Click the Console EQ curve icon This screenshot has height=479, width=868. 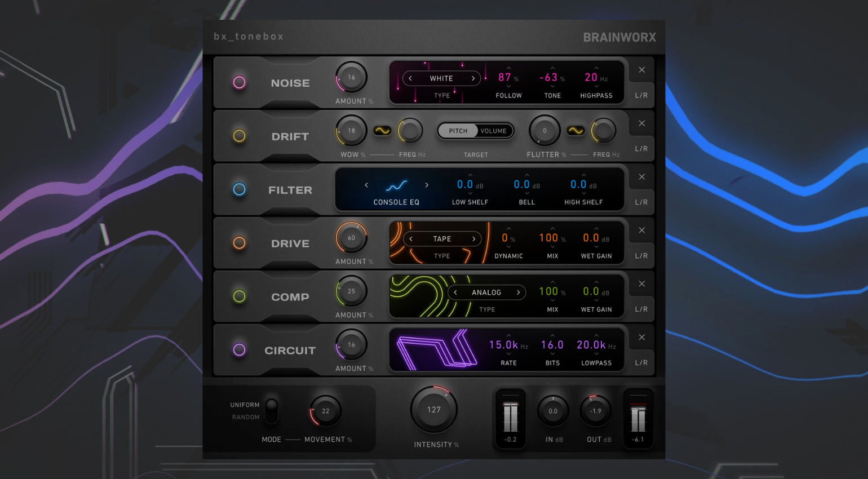396,185
